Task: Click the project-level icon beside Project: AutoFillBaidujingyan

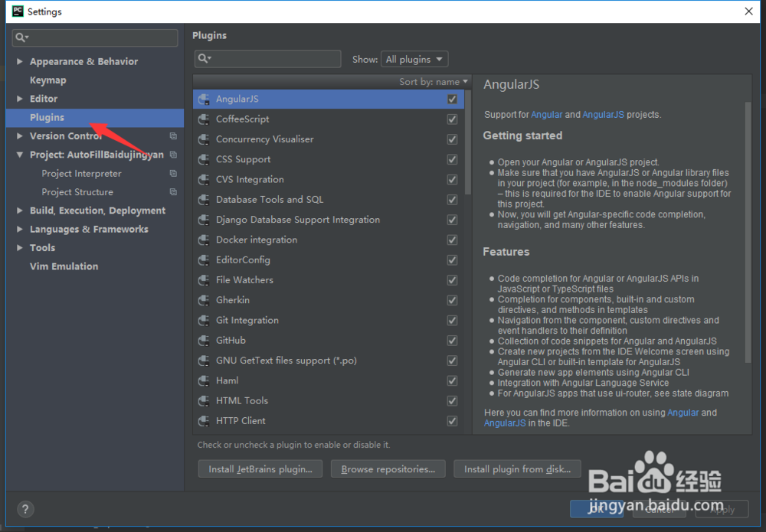Action: coord(173,154)
